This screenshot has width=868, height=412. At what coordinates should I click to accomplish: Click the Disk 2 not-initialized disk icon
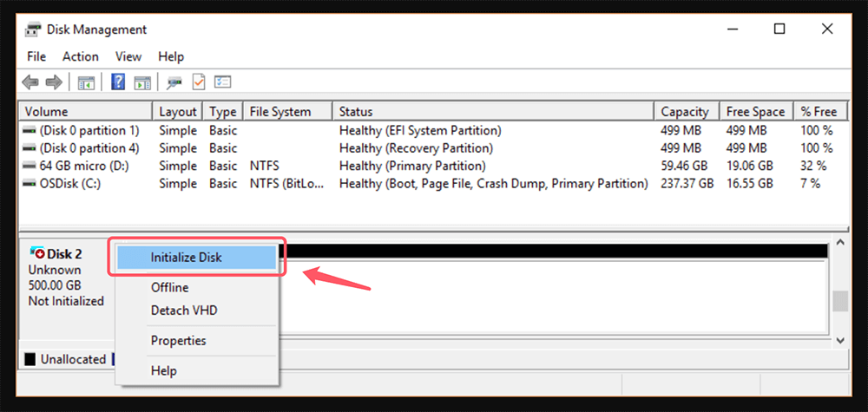pyautogui.click(x=37, y=252)
